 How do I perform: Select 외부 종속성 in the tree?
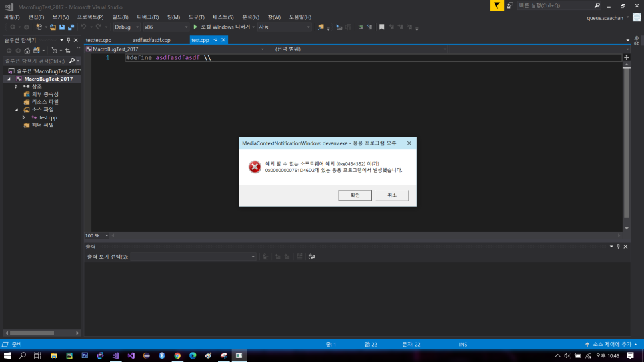tap(45, 94)
